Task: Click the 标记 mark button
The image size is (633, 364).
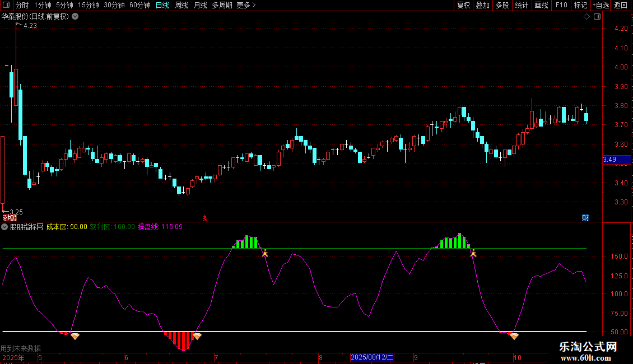Action: click(x=580, y=5)
